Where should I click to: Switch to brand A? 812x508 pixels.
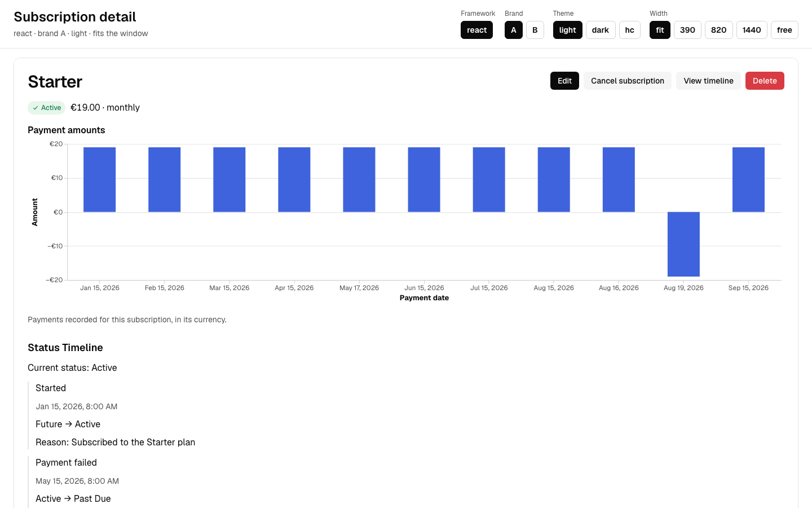(x=514, y=30)
